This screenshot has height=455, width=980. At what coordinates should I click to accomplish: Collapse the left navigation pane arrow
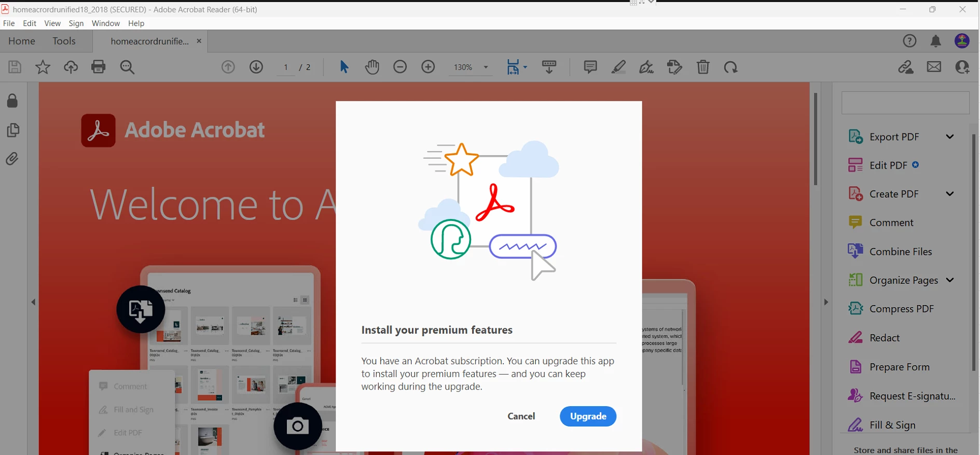tap(33, 302)
